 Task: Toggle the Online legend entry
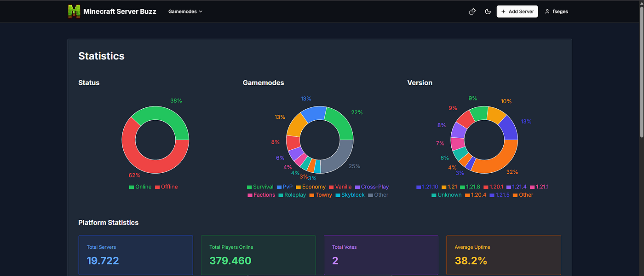pos(140,187)
